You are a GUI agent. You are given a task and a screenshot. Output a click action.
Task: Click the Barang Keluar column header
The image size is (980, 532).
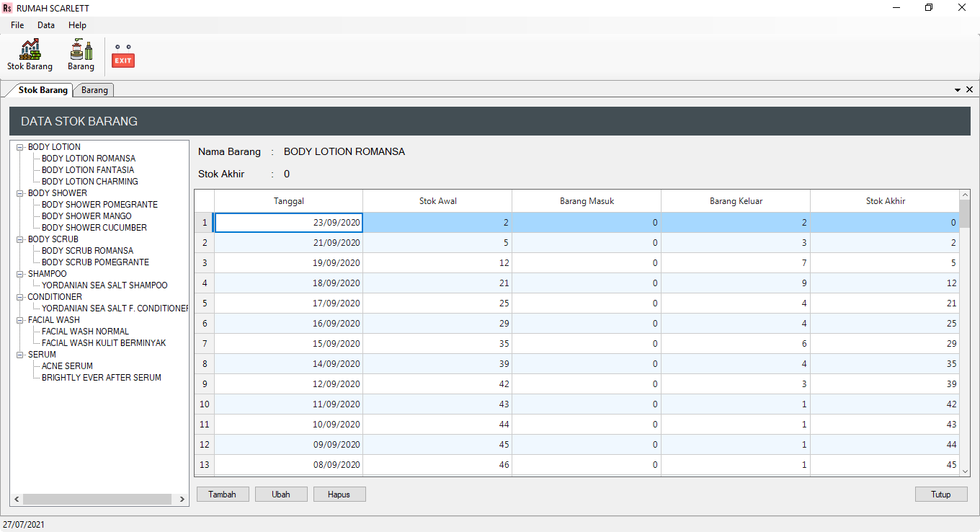click(736, 201)
